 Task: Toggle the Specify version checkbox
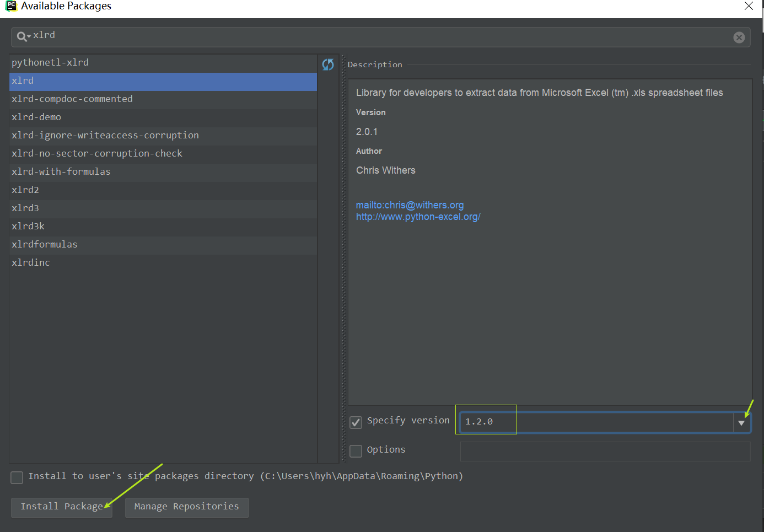point(356,422)
